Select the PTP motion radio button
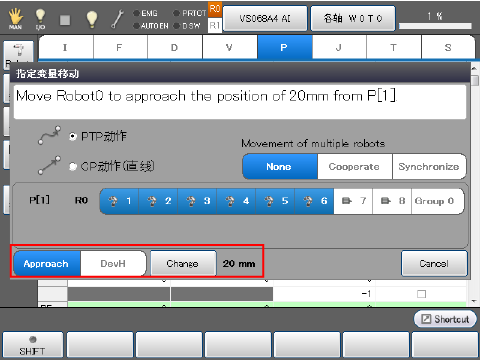The width and height of the screenshot is (481, 360). tap(73, 136)
